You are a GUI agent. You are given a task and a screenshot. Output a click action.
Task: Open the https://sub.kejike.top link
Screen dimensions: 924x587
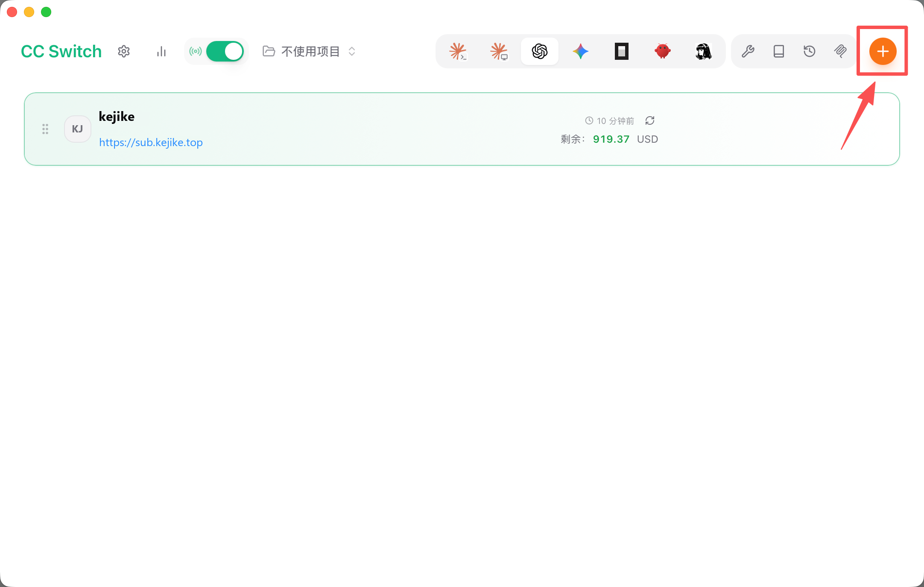click(151, 142)
